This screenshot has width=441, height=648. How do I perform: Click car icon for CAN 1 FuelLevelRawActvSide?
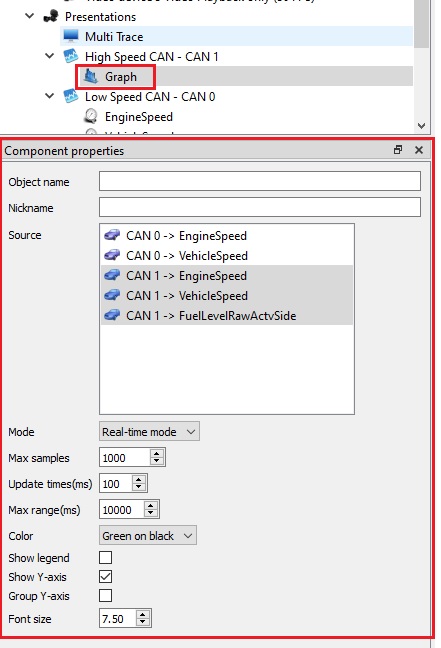112,315
